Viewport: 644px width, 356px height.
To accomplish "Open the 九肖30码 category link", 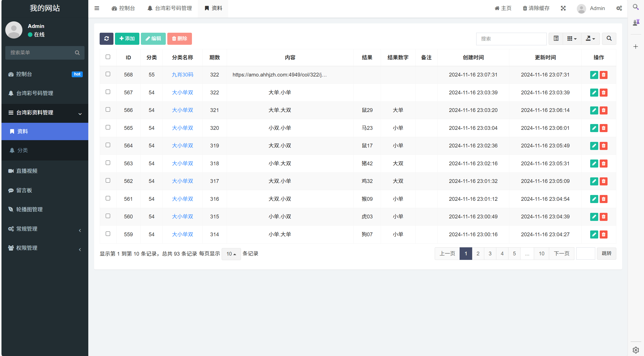I will 182,75.
